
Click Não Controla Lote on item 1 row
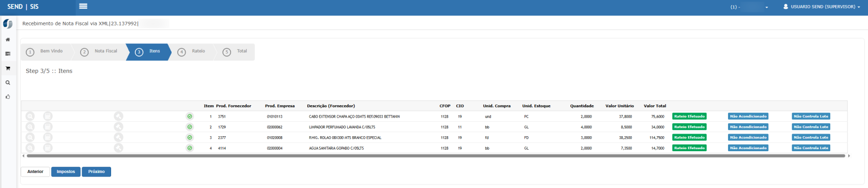coord(811,117)
